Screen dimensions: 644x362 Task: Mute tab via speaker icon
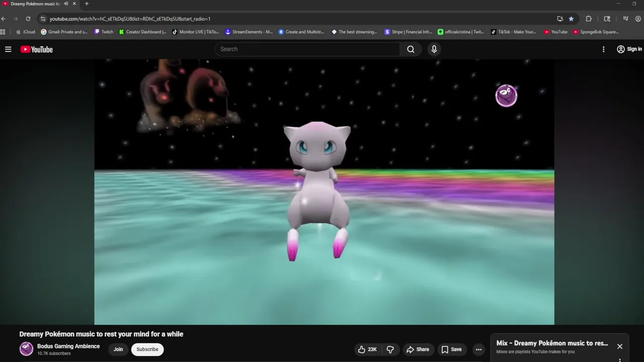coord(66,4)
